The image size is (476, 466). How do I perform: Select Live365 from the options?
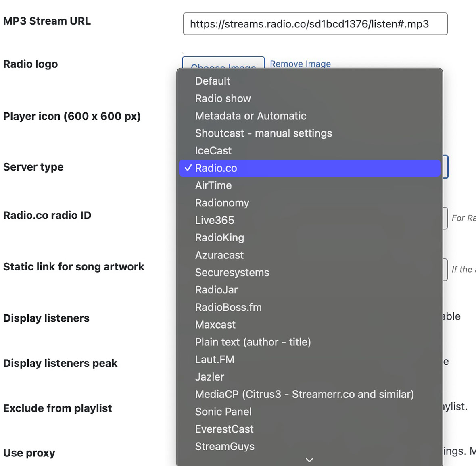click(x=215, y=220)
